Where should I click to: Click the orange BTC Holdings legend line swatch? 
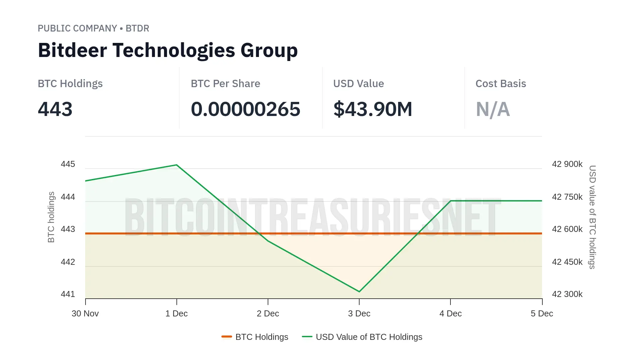227,337
